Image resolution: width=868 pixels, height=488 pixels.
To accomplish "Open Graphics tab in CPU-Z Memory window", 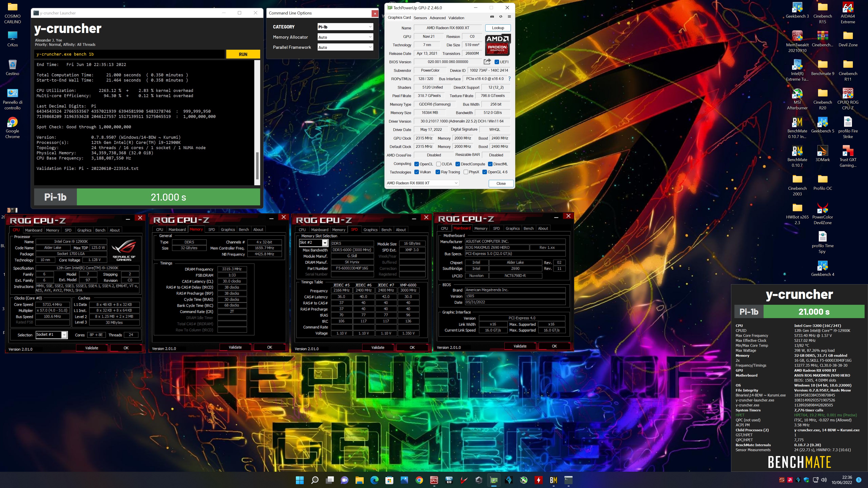I will click(228, 229).
